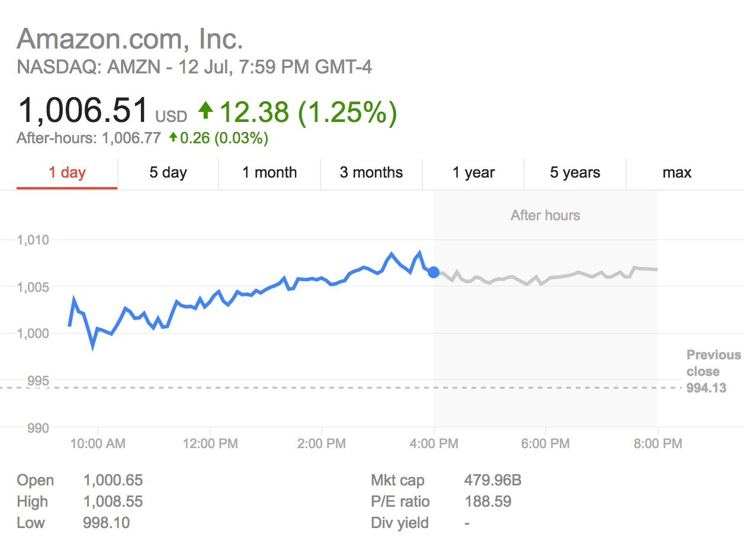Select the 5 years tab
The image size is (744, 560).
(x=575, y=173)
